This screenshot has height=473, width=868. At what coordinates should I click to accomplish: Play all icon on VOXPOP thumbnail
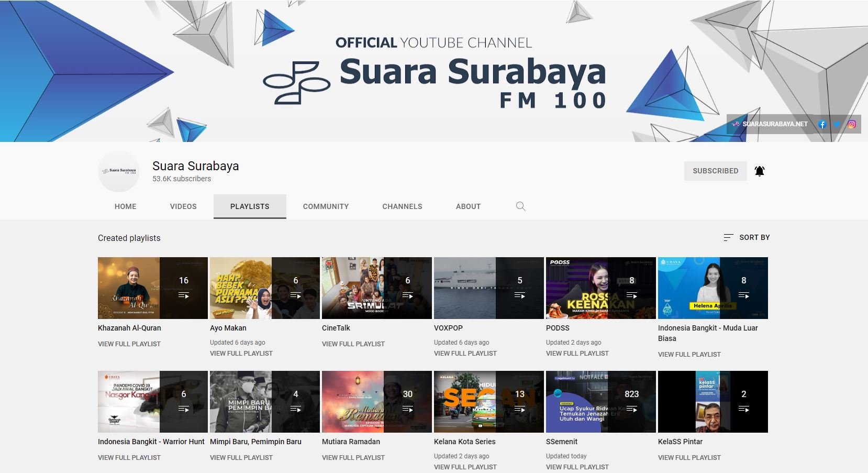[x=520, y=295]
